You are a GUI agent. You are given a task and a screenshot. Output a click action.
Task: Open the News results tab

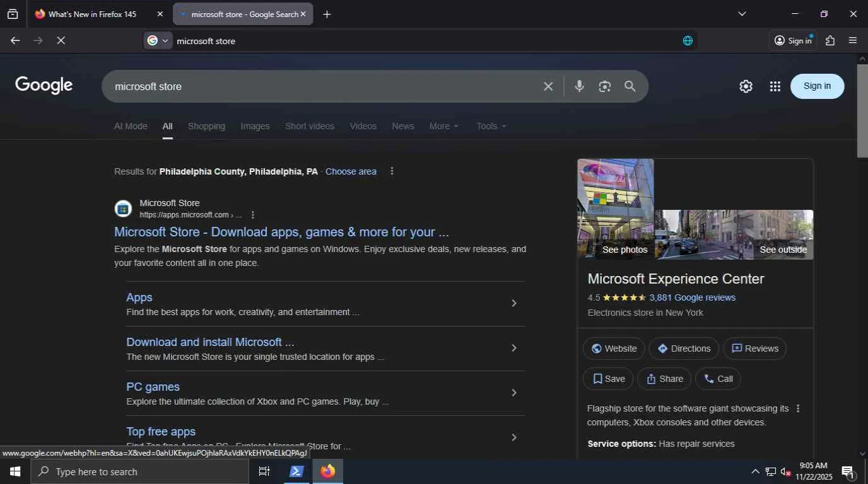403,126
